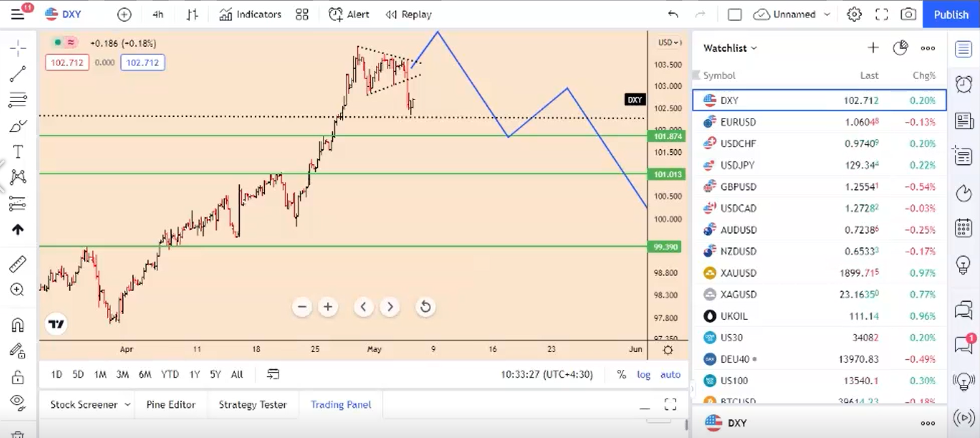
Task: Open the Fibonacci retracement tool
Action: 18,100
